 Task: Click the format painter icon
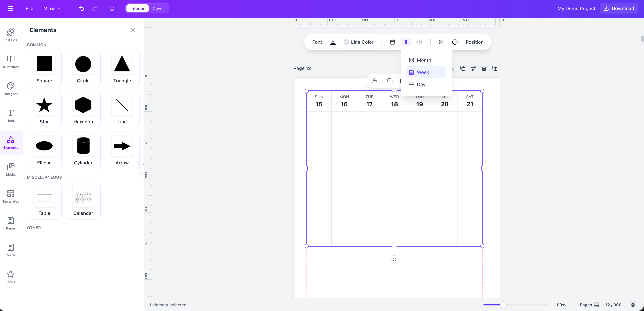click(x=473, y=68)
